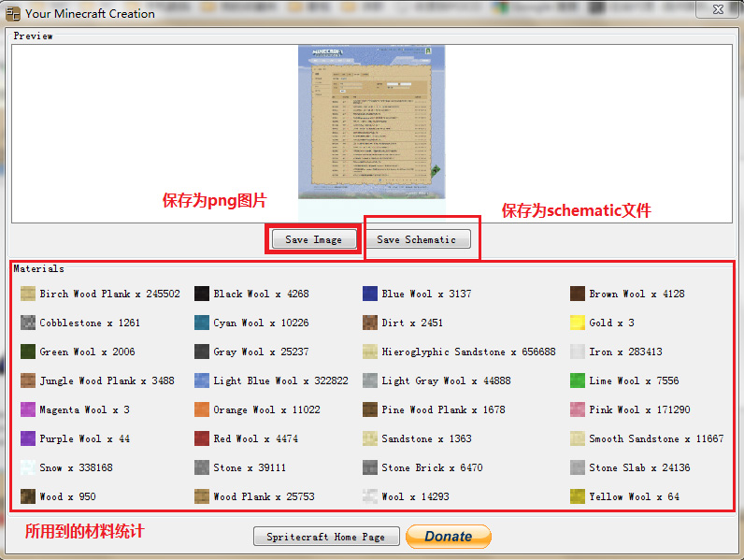Select text 'Wood Plank x 25753'
Image resolution: width=744 pixels, height=560 pixels.
264,496
